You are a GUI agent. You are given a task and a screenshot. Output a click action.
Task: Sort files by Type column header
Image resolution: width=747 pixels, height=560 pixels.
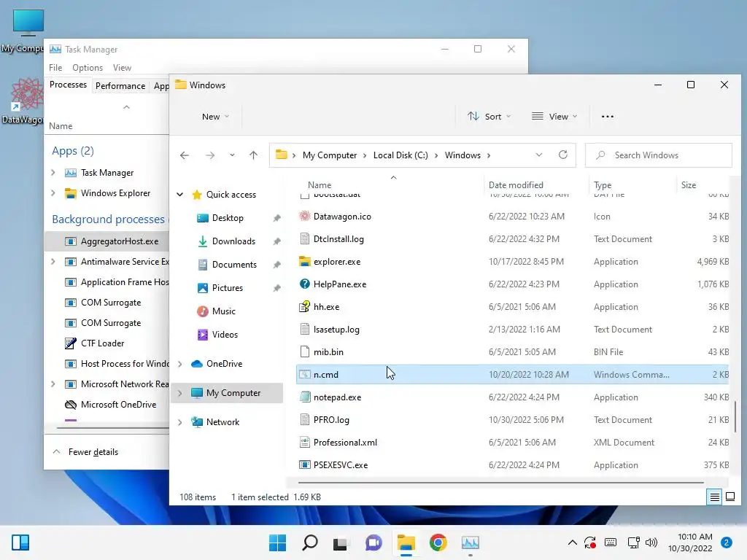click(x=632, y=184)
